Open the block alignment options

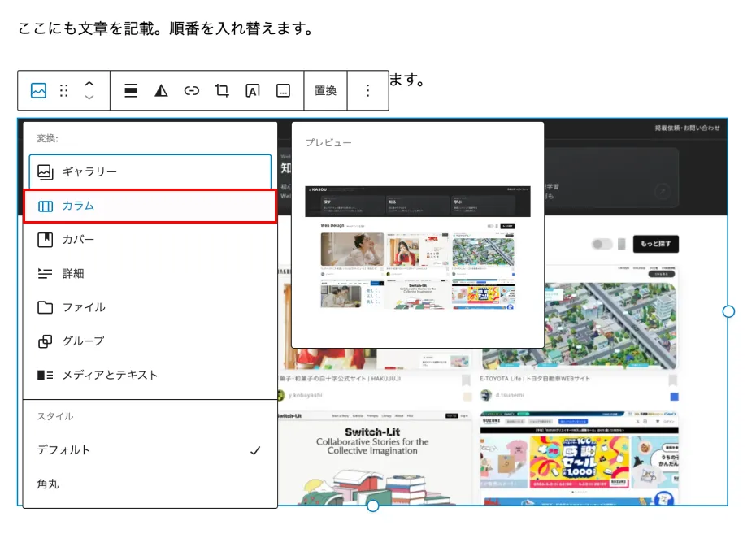pos(131,91)
